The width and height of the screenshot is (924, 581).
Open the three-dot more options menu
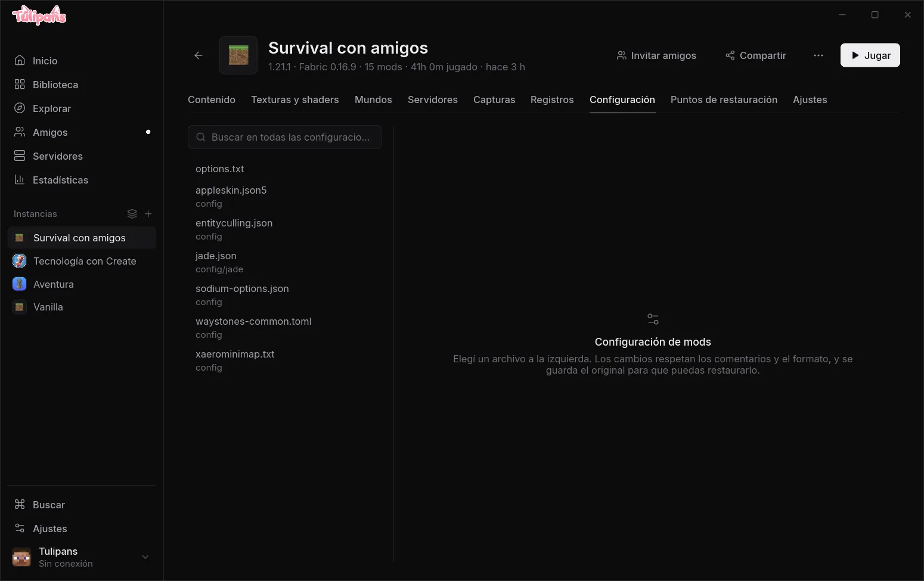point(818,55)
